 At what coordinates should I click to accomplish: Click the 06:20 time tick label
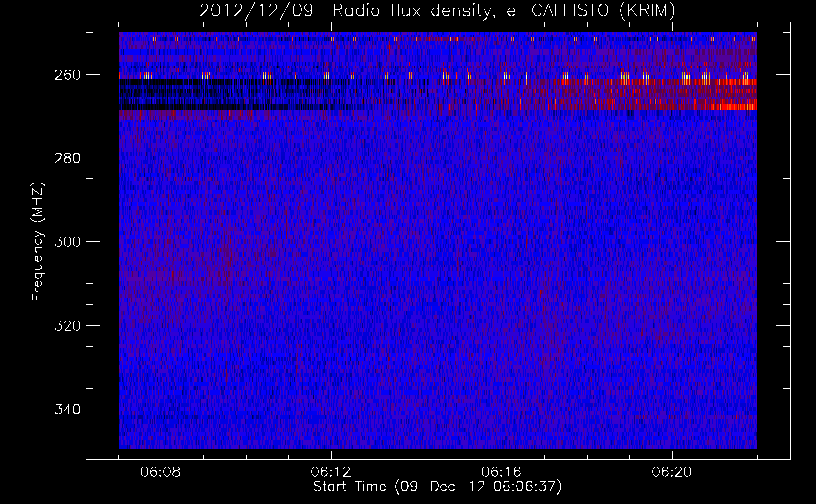coord(672,472)
